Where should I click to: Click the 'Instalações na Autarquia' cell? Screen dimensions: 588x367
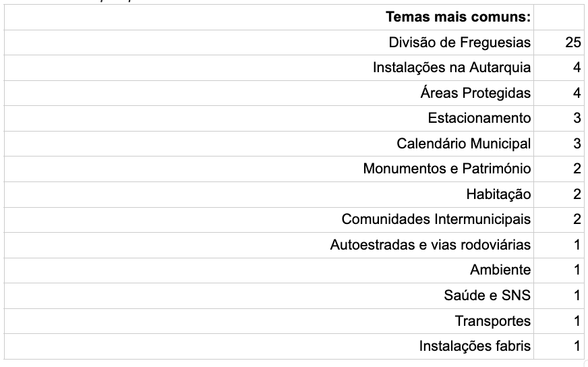click(452, 68)
